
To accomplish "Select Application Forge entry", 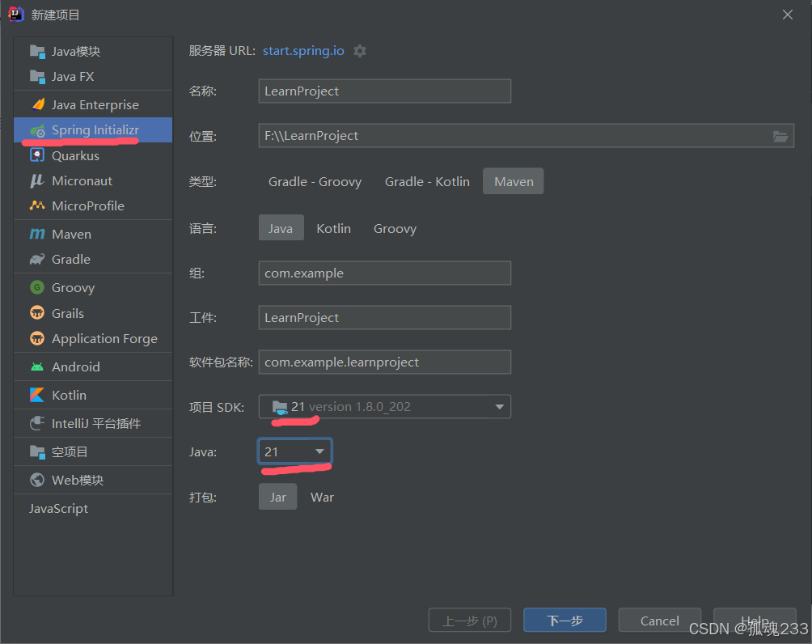I will coord(93,338).
